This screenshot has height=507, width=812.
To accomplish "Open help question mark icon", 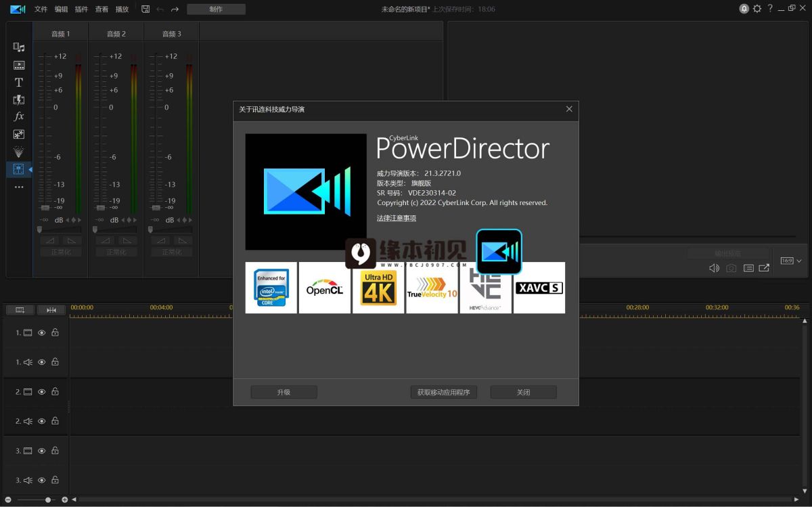I will 770,9.
